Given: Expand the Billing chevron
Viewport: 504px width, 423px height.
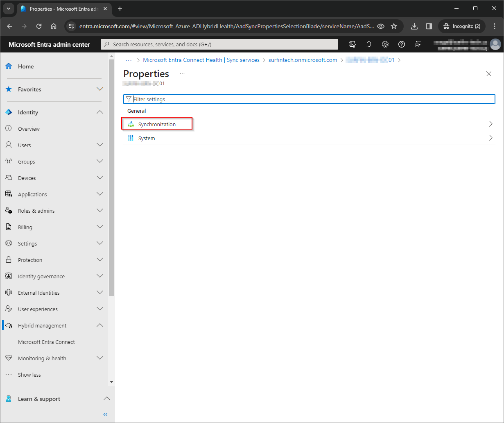Looking at the screenshot, I should click(100, 227).
